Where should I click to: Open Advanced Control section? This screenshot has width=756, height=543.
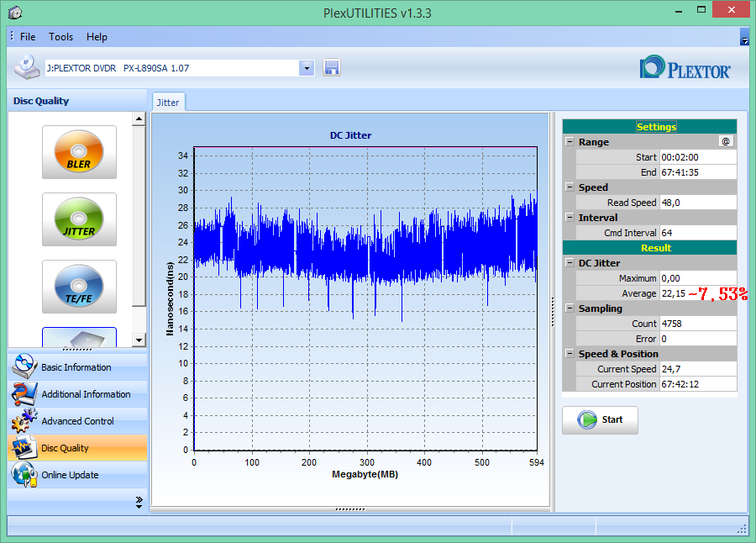pos(77,421)
